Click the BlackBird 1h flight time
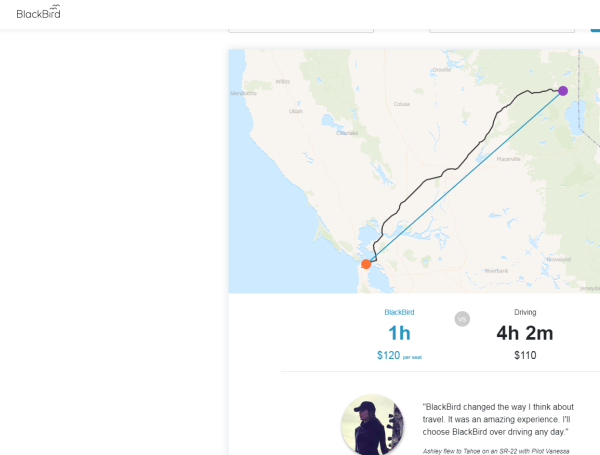The image size is (600, 455). click(x=399, y=334)
